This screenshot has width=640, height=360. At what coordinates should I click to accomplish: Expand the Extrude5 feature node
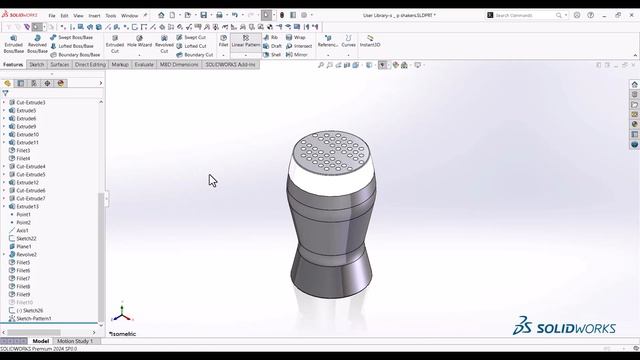[4, 111]
